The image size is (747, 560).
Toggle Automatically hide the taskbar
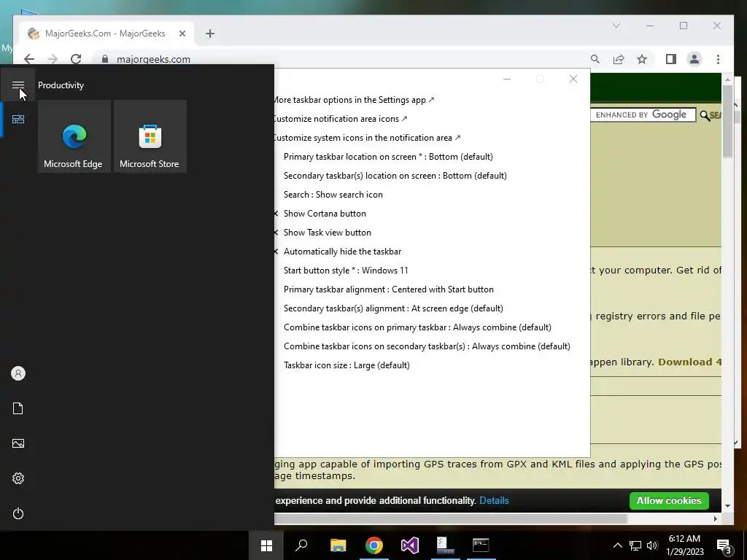343,252
